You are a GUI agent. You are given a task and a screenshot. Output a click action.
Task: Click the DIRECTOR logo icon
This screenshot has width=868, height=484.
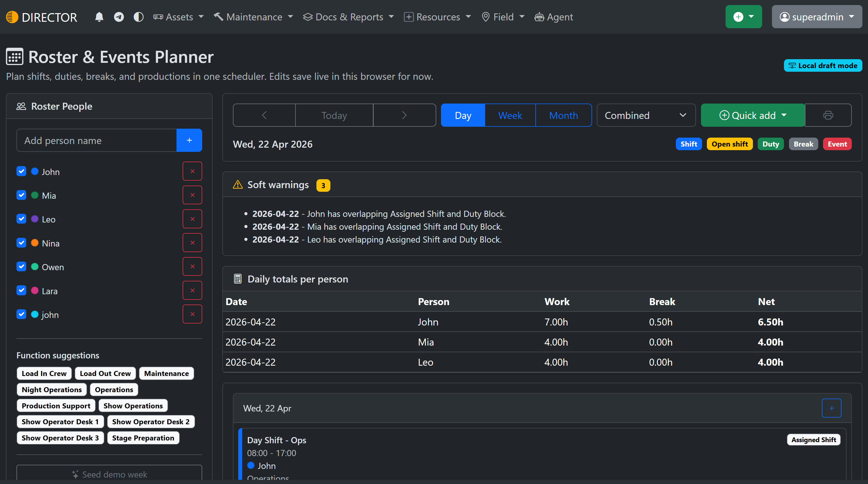[12, 16]
